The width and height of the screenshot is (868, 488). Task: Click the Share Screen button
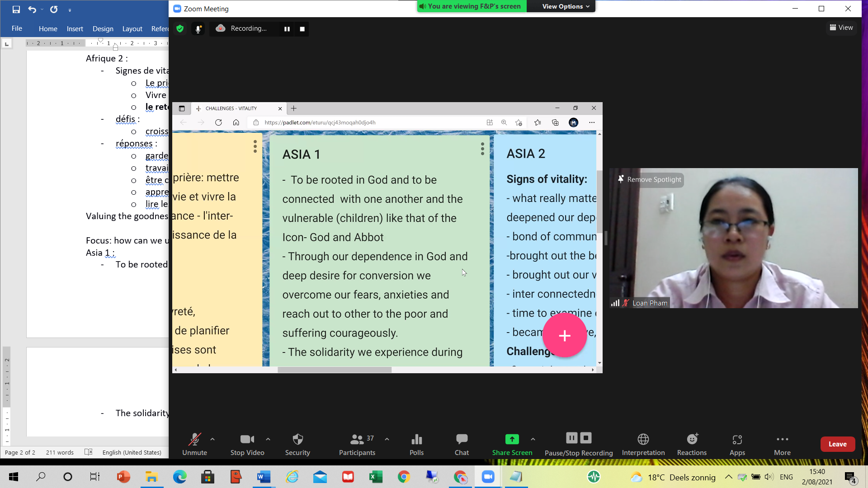tap(512, 444)
